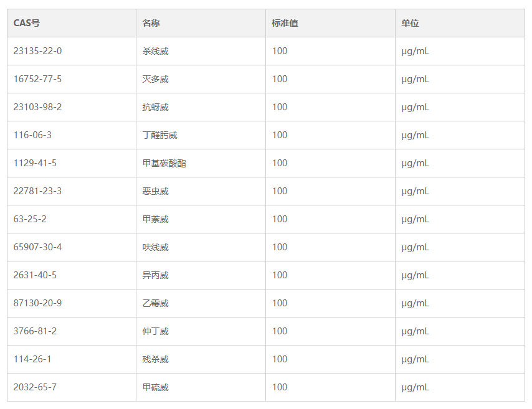The image size is (532, 409).
Task: Click the 甲萘威 name cell
Action: 155,219
